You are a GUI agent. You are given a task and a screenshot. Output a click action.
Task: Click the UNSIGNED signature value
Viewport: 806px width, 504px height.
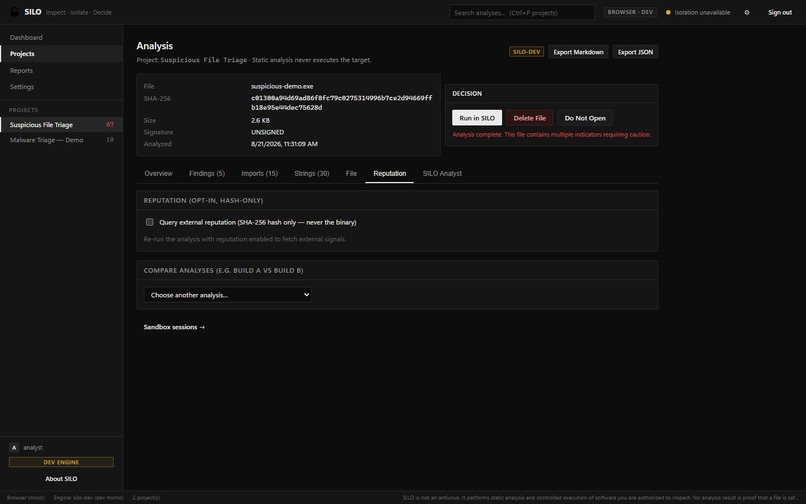pos(267,132)
